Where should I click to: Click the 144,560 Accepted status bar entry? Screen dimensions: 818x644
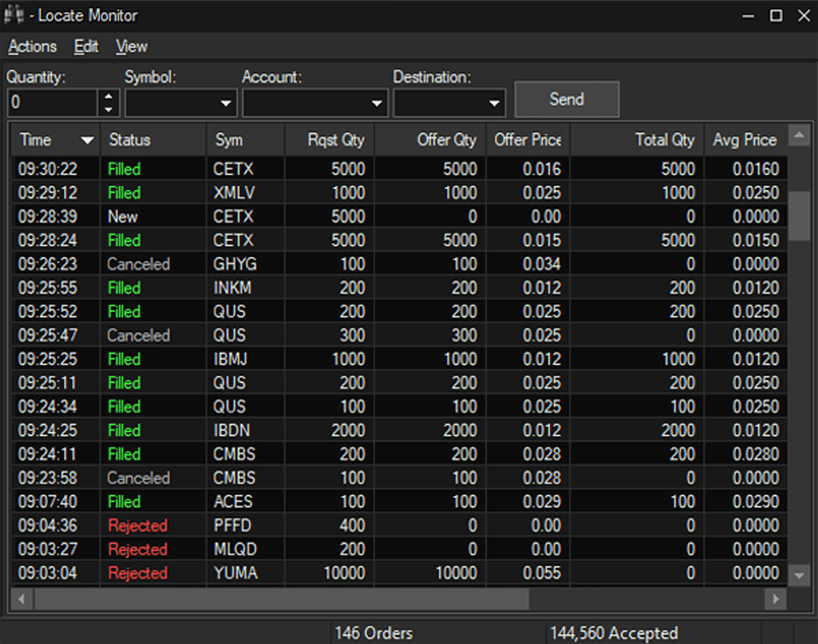tap(613, 633)
